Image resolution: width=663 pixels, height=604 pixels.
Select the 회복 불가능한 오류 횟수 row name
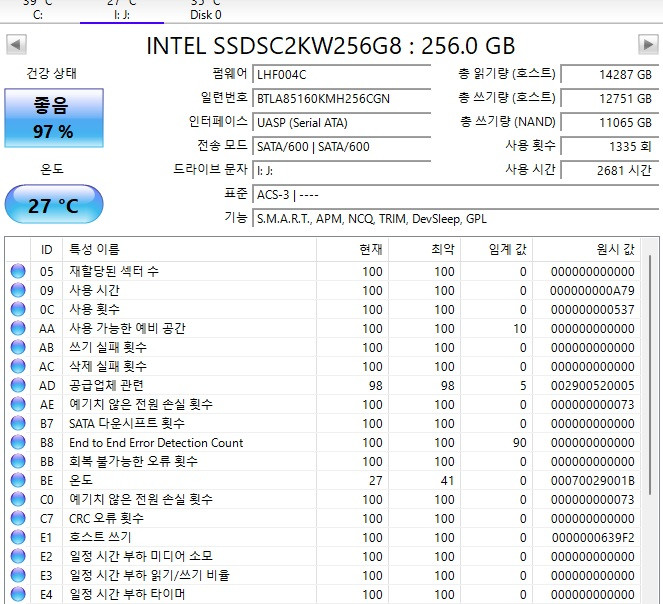pyautogui.click(x=133, y=461)
